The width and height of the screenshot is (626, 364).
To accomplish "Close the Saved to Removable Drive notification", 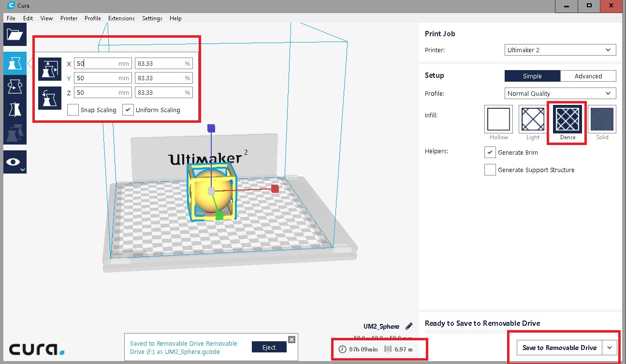I will (x=291, y=339).
